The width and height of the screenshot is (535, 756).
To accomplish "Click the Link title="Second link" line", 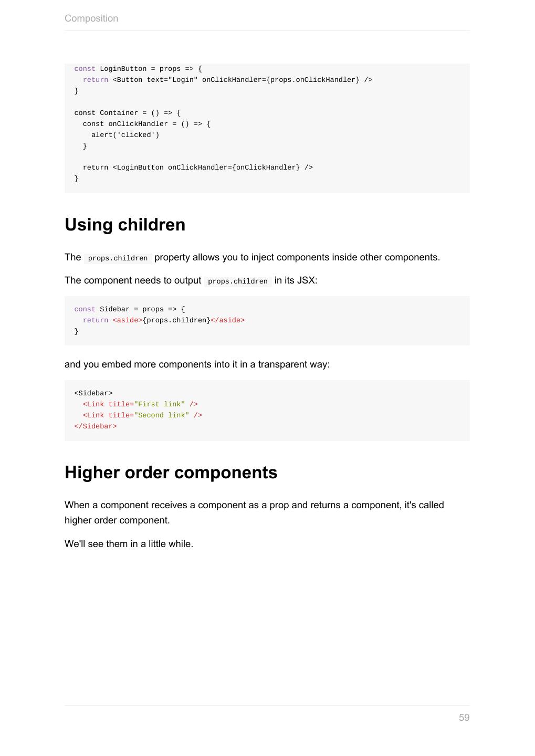I will click(142, 415).
